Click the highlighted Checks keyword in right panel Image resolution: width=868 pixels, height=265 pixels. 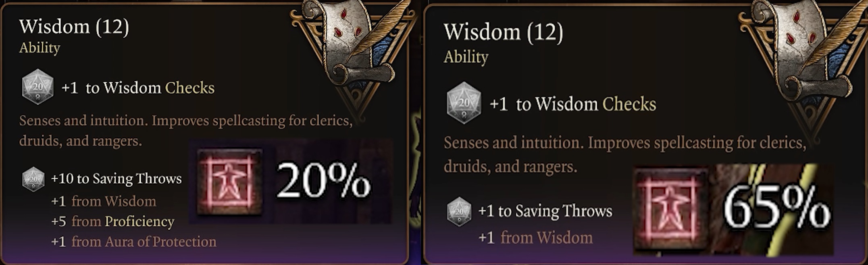629,104
